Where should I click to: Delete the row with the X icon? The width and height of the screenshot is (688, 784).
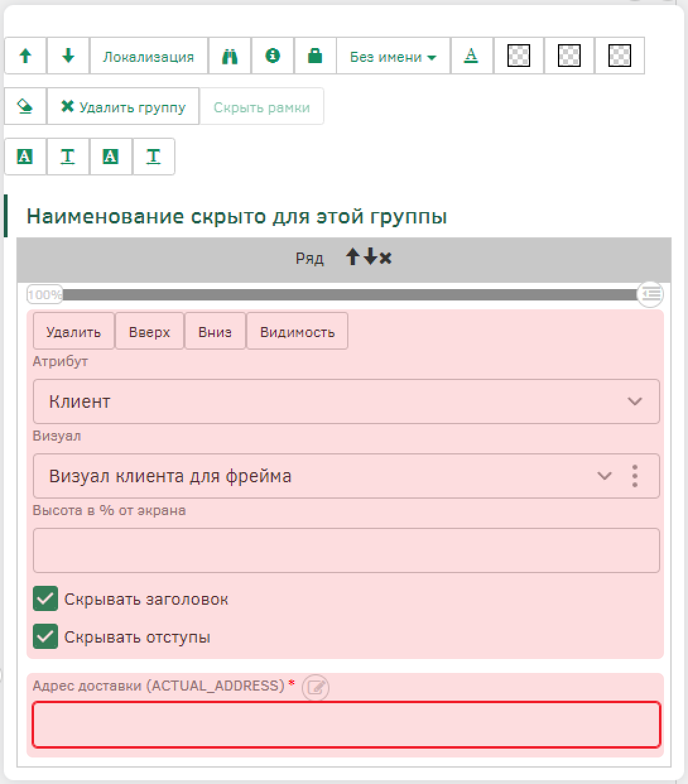click(x=386, y=258)
